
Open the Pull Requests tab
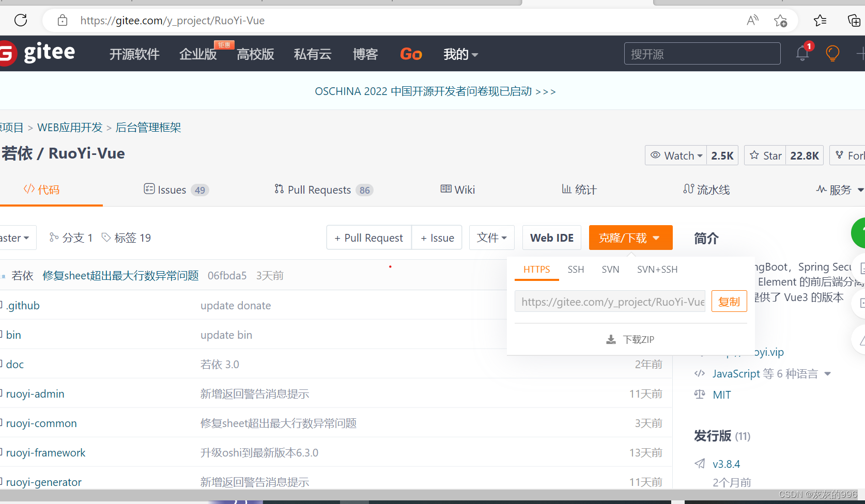click(323, 190)
